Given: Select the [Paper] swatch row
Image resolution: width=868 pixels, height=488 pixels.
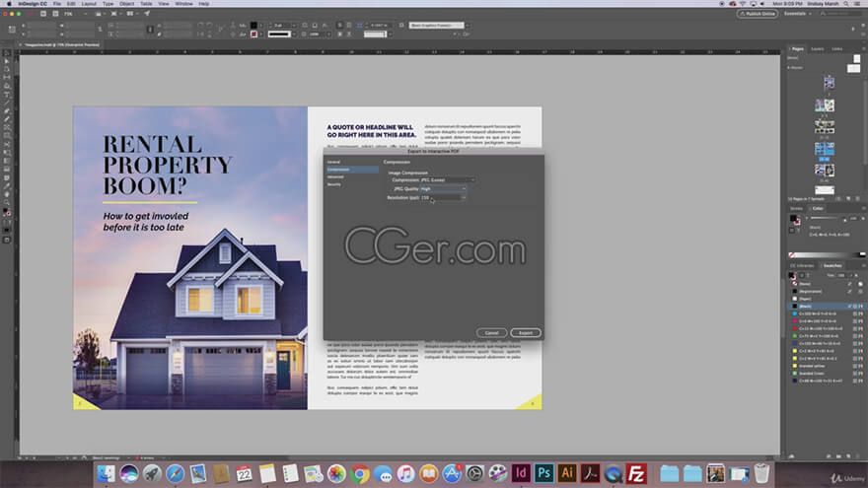Looking at the screenshot, I should [x=826, y=299].
